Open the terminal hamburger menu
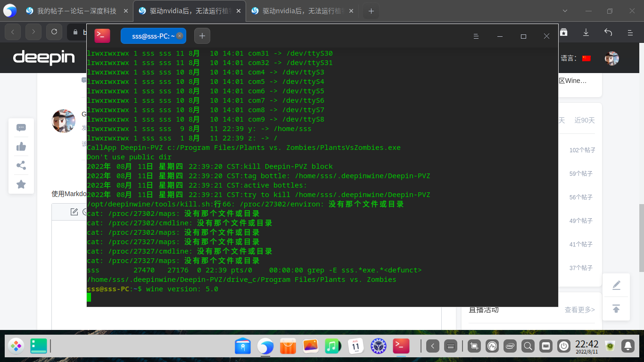Viewport: 644px width, 362px height. click(x=476, y=36)
